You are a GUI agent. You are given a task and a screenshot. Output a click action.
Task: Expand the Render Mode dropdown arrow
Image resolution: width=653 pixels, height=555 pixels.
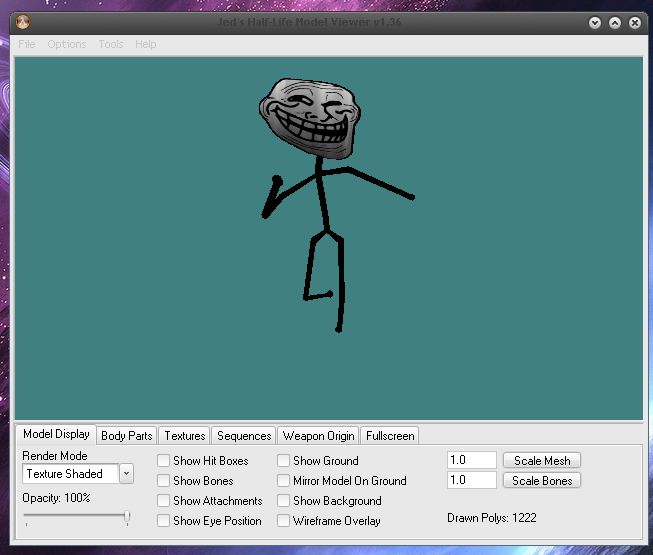[x=126, y=473]
